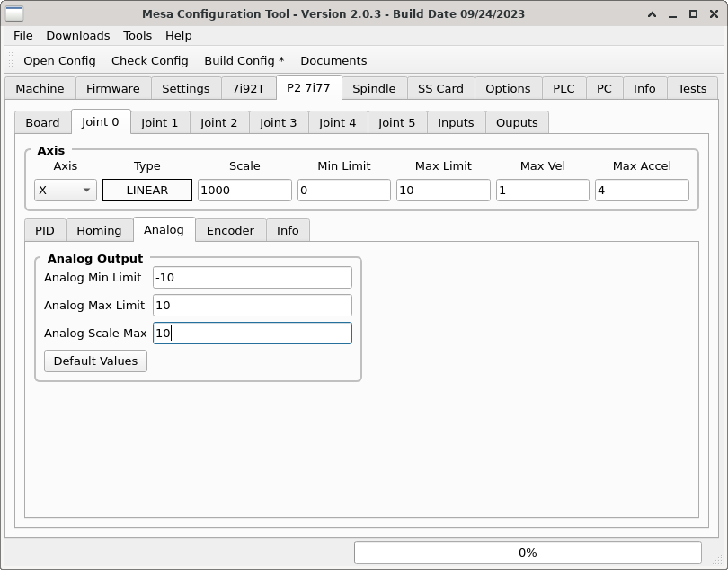The height and width of the screenshot is (570, 728).
Task: Open the Downloads menu
Action: point(78,36)
